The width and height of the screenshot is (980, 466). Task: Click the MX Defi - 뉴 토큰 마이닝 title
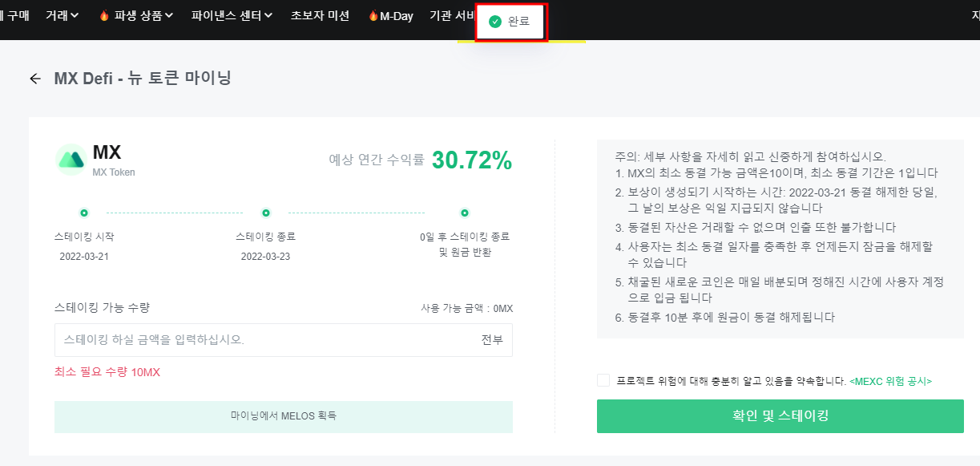click(143, 79)
